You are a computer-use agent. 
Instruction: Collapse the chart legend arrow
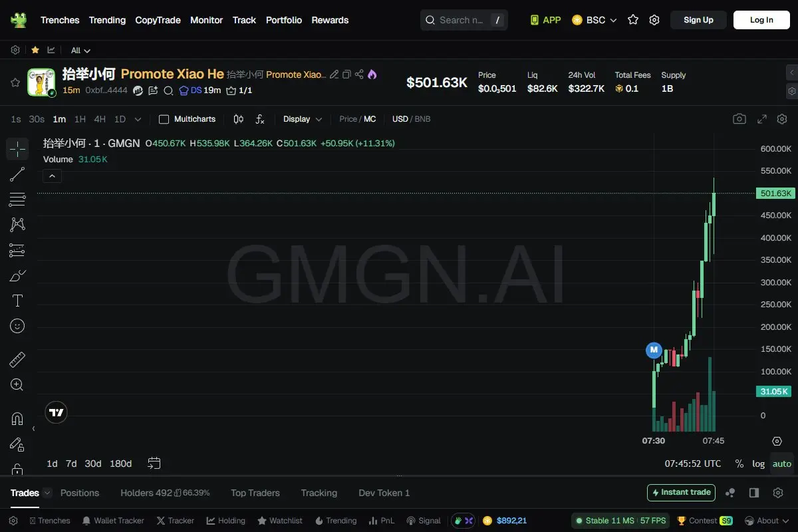(x=52, y=176)
